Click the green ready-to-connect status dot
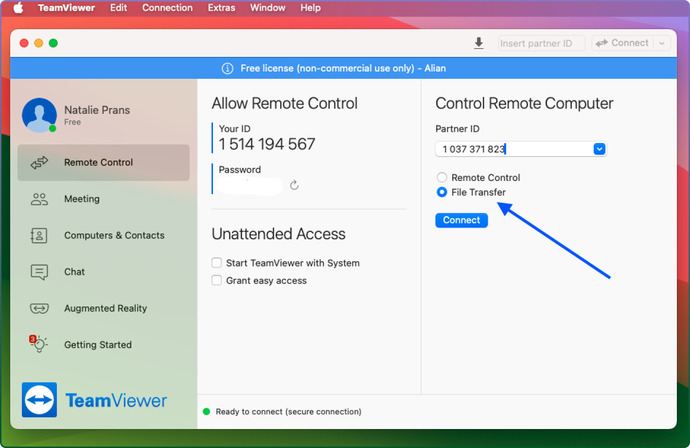 click(x=206, y=411)
